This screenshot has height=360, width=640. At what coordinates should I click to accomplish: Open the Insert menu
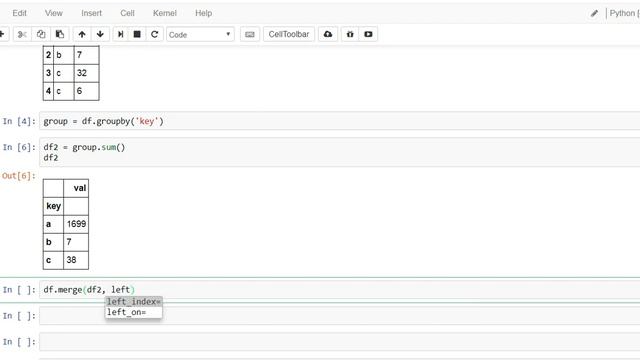point(91,13)
